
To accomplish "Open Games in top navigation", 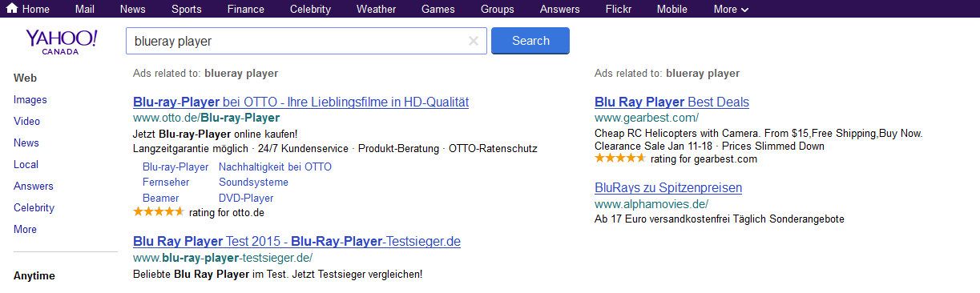I will (438, 10).
